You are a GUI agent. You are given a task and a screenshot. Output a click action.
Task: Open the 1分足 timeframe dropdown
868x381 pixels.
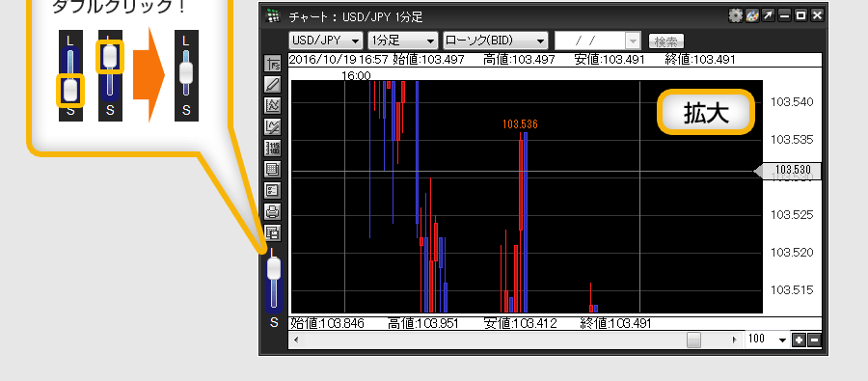[x=403, y=41]
